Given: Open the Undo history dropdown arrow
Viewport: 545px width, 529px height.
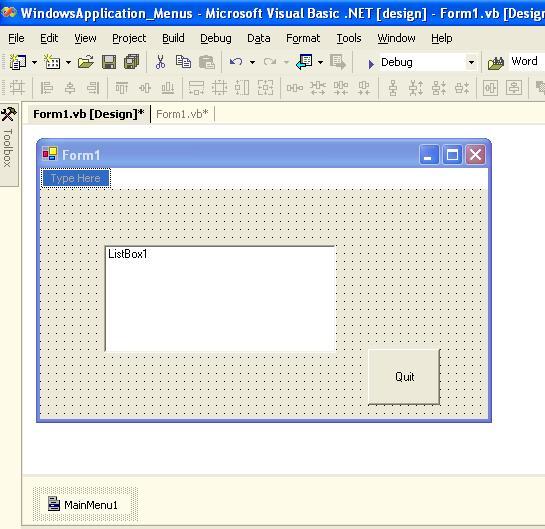Looking at the screenshot, I should (252, 63).
